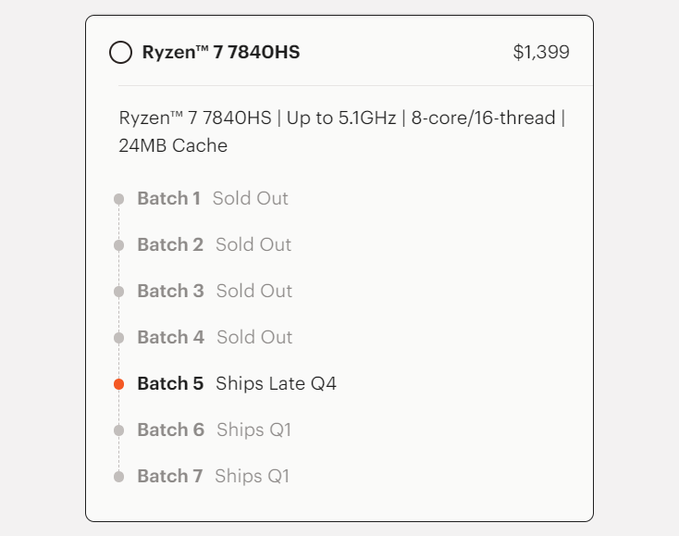The height and width of the screenshot is (536, 679).
Task: Click Ships Q1 beside Batch 7
Action: point(252,476)
